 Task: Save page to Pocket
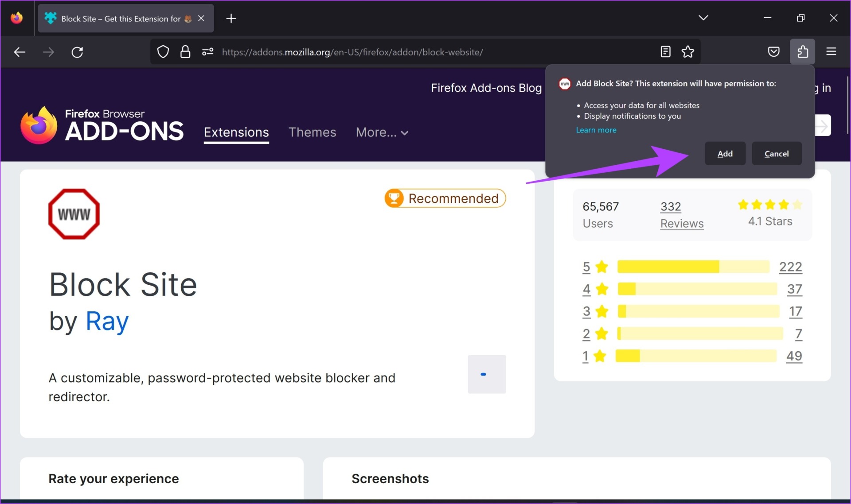coord(773,52)
